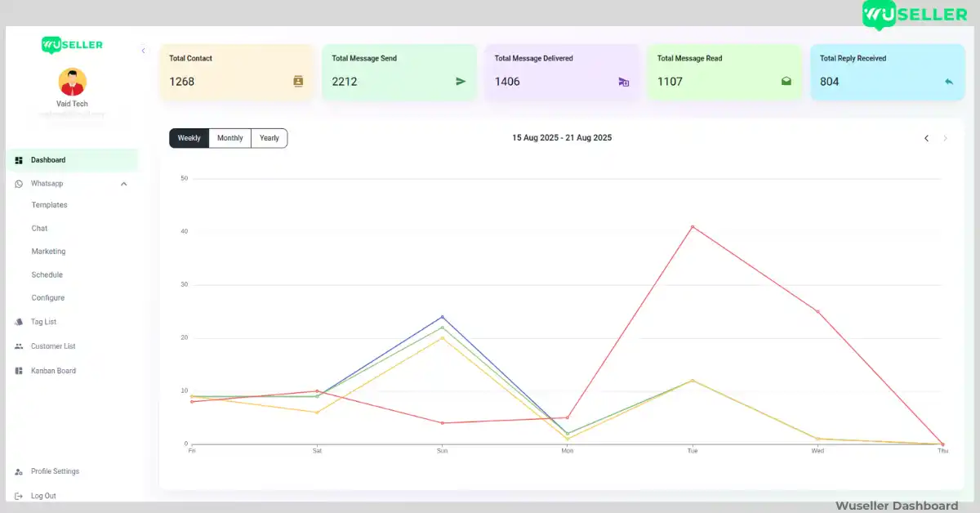This screenshot has height=513, width=980.
Task: Click the Whatsapp icon in the sidebar
Action: [19, 184]
